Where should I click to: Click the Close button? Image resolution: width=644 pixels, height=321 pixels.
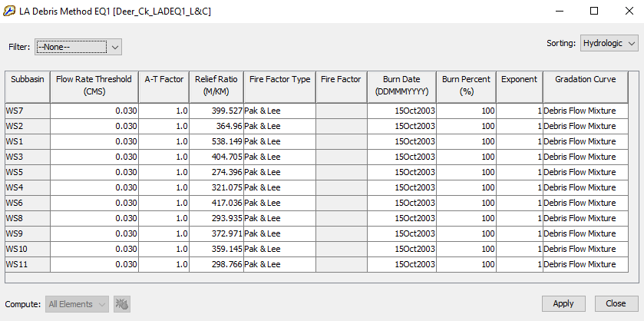point(616,304)
